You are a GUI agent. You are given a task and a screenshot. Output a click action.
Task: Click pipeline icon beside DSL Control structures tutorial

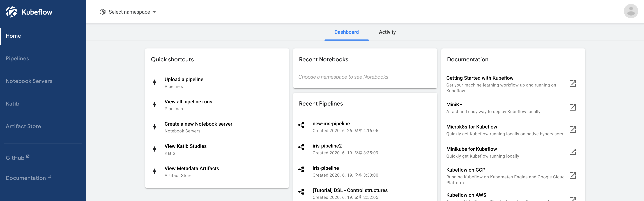coord(301,191)
